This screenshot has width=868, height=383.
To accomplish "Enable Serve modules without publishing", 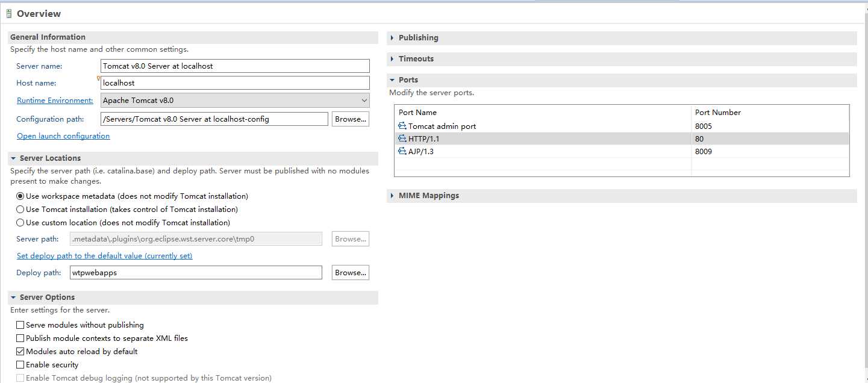I will coord(20,325).
